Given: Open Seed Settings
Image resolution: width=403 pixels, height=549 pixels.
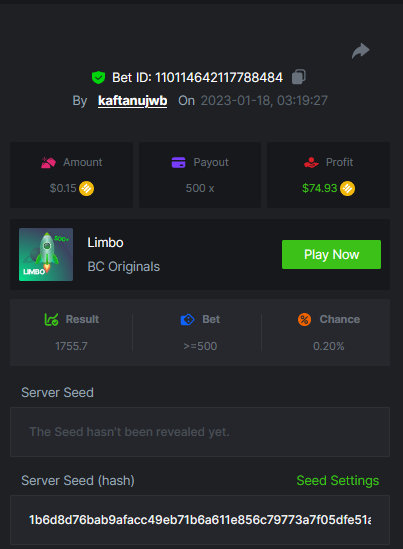Looking at the screenshot, I should pos(338,480).
